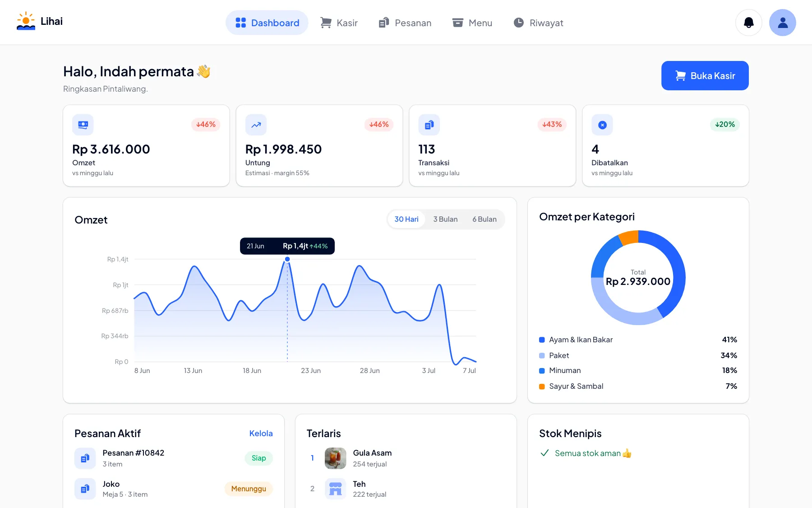
Task: Click the Menunggu status badge
Action: [249, 489]
